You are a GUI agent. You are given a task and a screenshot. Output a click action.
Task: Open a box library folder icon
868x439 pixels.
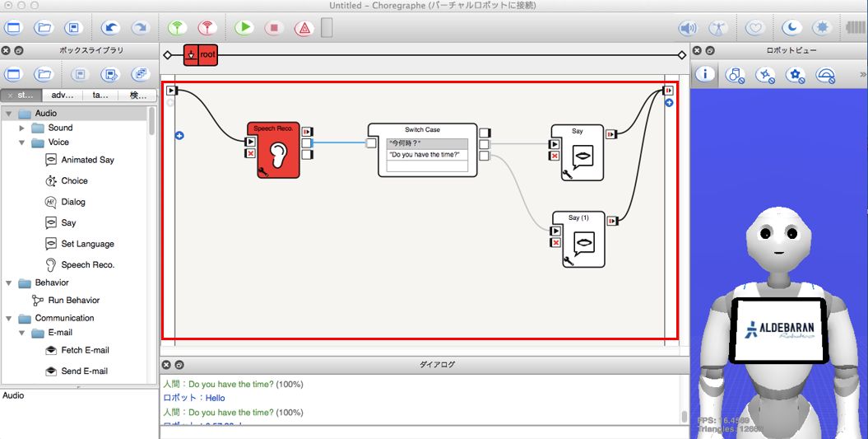click(x=44, y=74)
